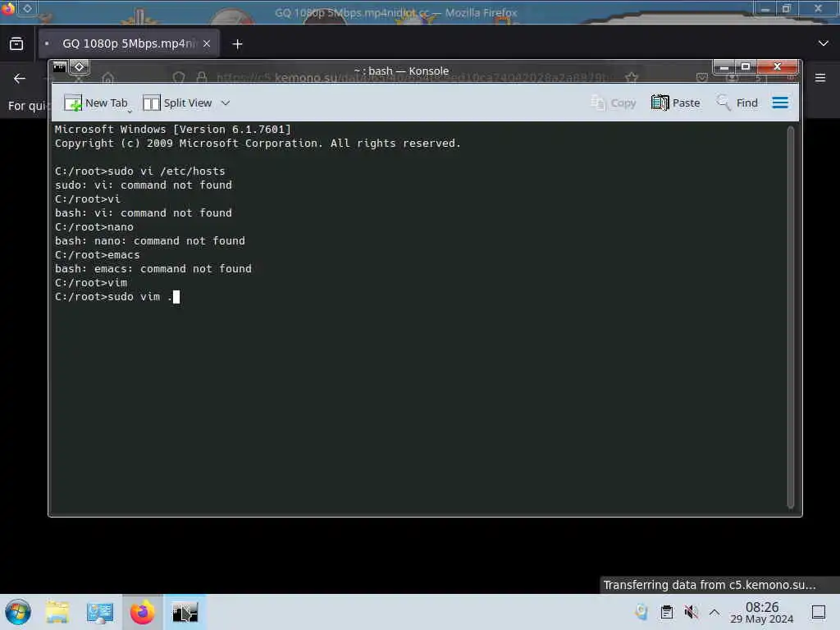Image resolution: width=840 pixels, height=630 pixels.
Task: Click the Split View button
Action: (x=177, y=103)
